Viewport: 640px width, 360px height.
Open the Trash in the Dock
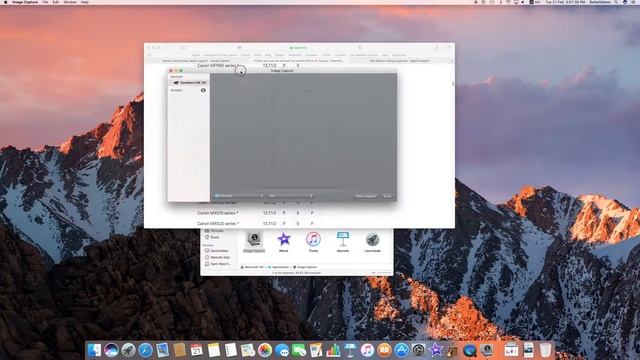[545, 350]
